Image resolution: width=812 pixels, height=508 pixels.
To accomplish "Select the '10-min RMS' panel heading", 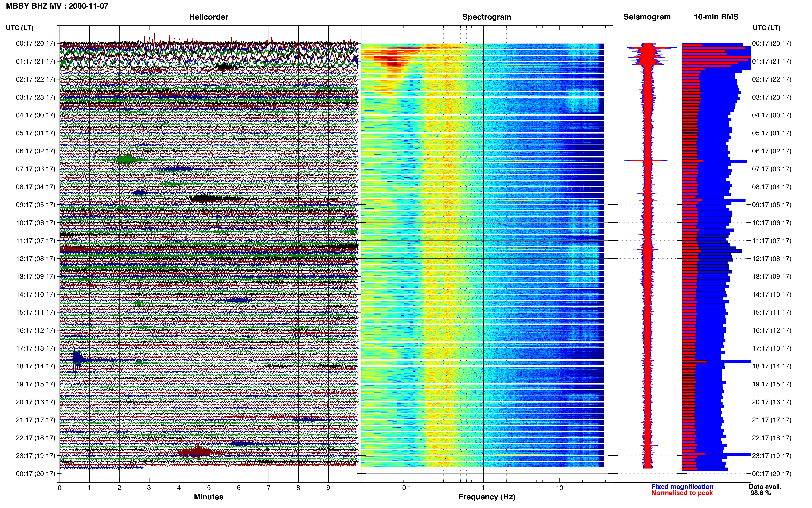I will pos(716,17).
